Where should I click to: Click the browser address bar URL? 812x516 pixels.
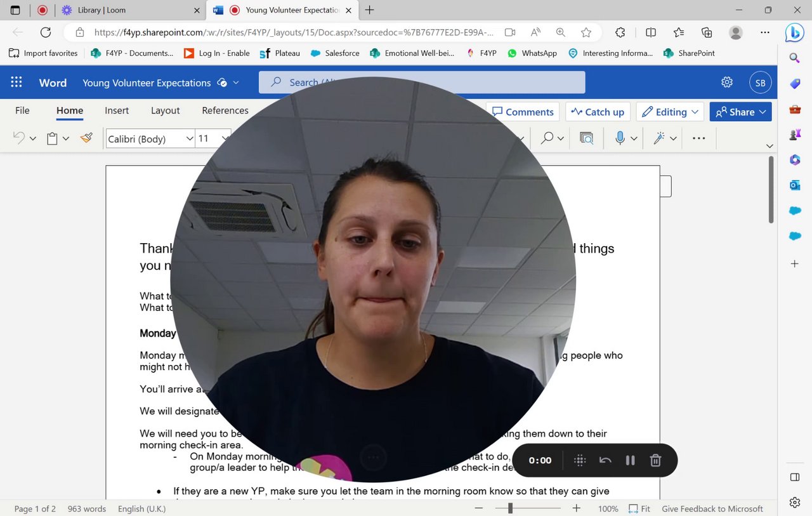294,32
